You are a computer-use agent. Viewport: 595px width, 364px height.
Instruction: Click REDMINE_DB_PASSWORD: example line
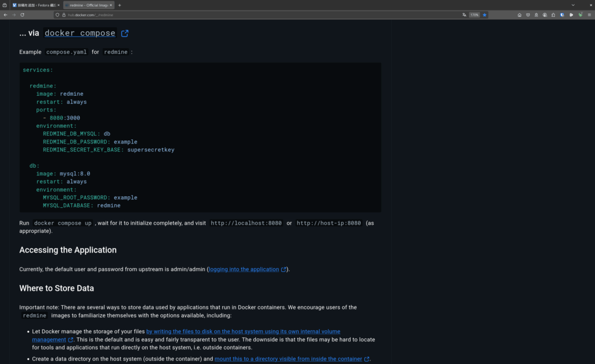pos(90,142)
